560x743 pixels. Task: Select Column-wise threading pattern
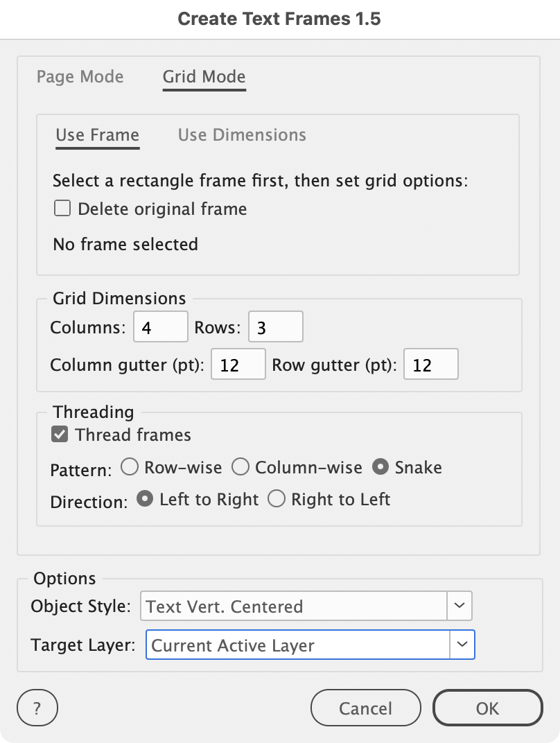coord(240,466)
